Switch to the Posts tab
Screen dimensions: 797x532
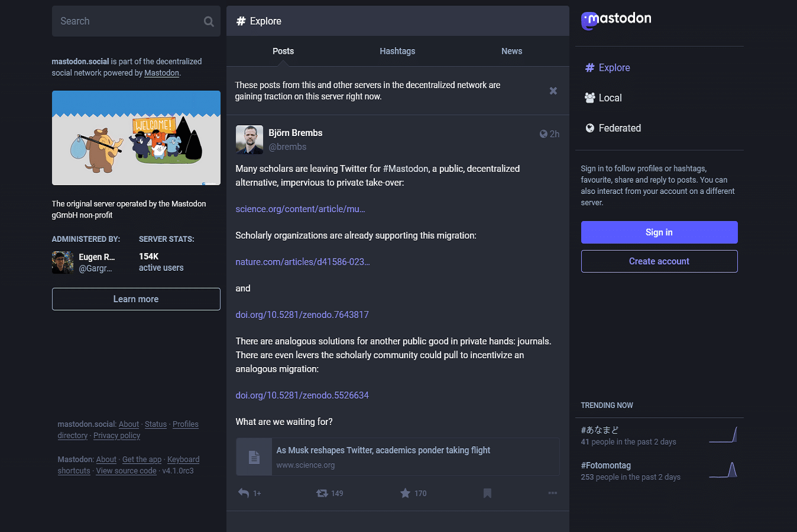[x=283, y=51]
